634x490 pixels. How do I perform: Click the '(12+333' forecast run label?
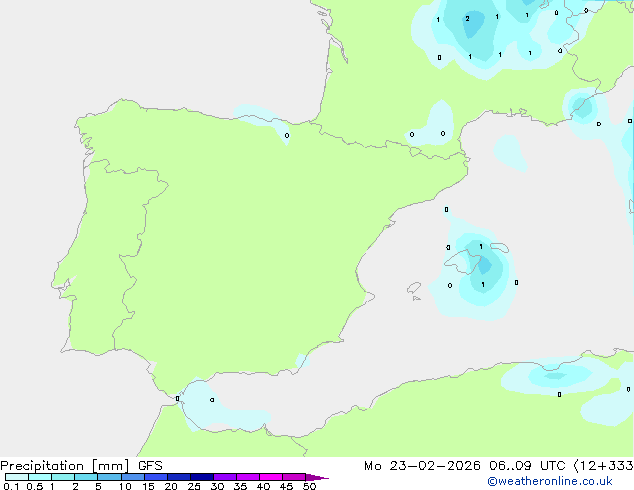tap(603, 466)
